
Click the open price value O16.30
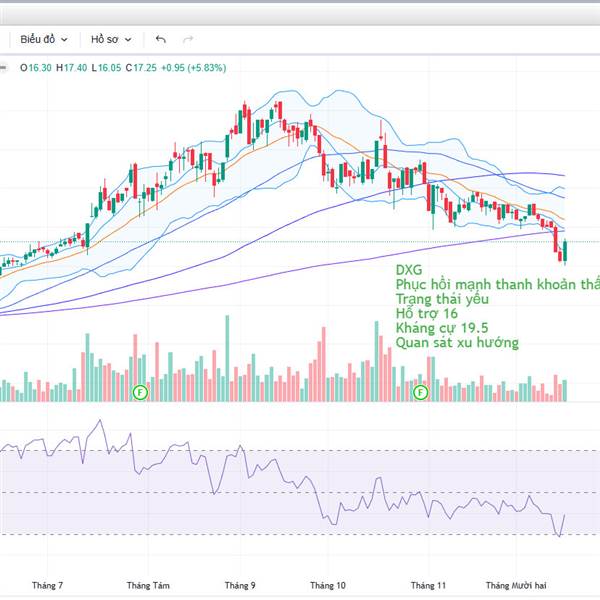36,68
